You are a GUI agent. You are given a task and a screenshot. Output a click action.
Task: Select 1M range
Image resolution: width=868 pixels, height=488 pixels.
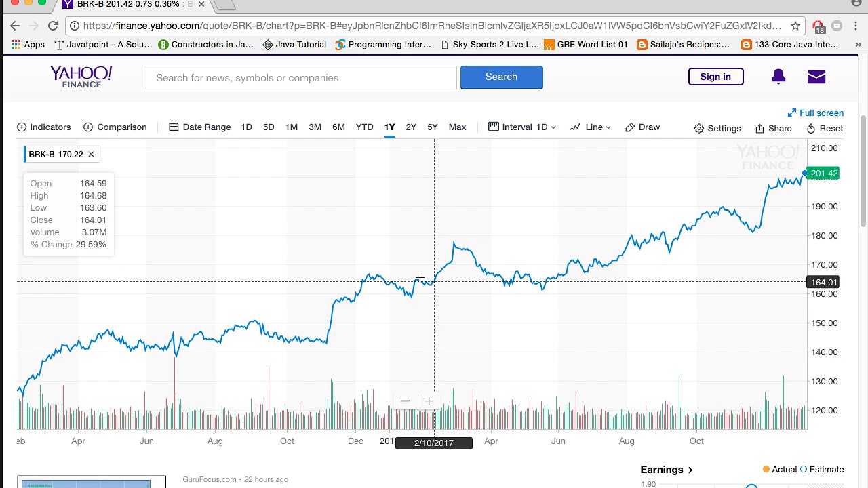click(x=292, y=127)
